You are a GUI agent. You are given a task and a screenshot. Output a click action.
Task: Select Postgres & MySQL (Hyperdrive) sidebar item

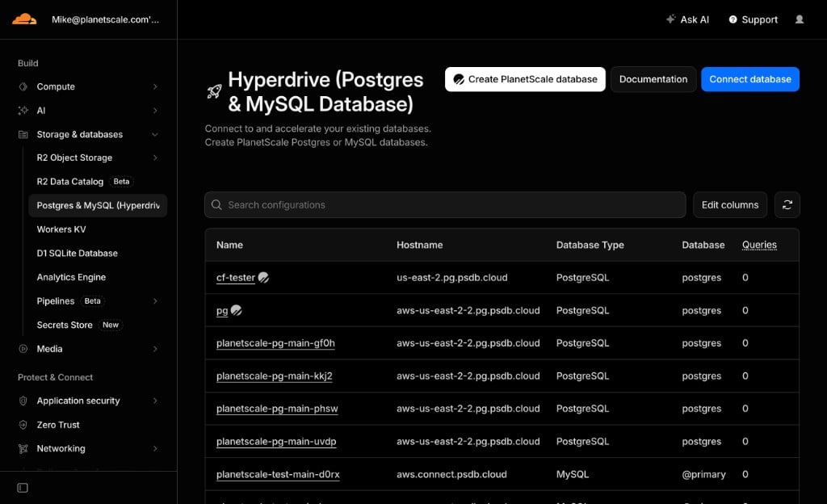point(98,205)
